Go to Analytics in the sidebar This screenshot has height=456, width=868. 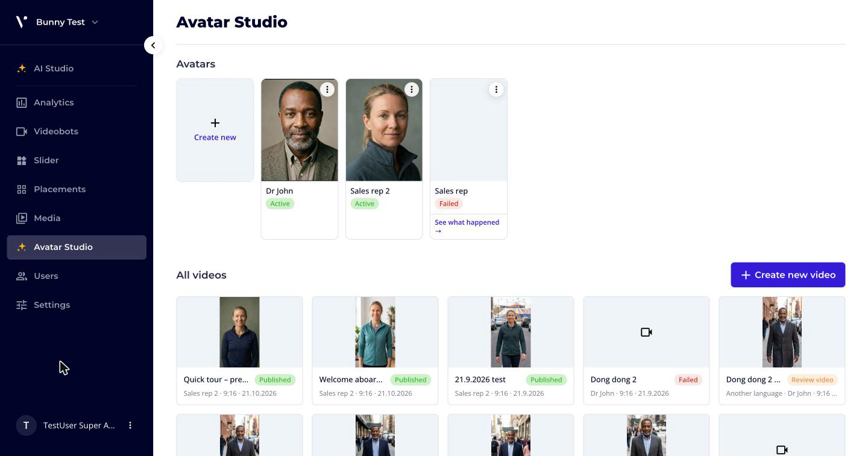click(x=77, y=102)
